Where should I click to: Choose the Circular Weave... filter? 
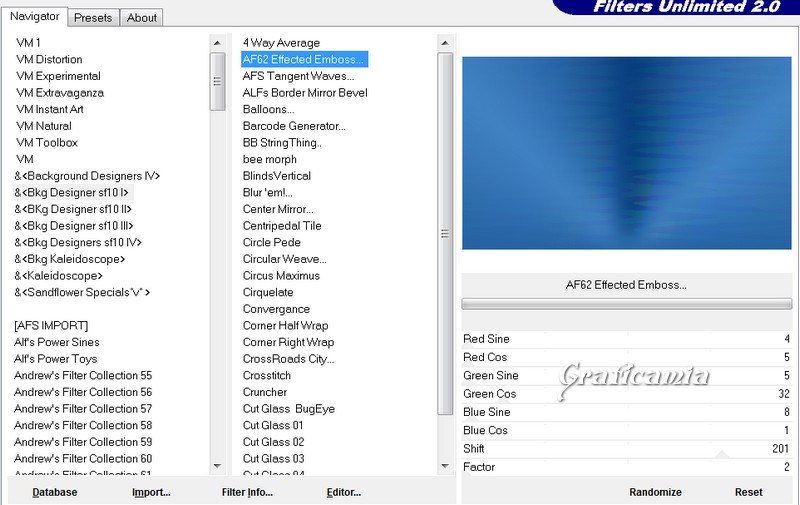coord(284,259)
